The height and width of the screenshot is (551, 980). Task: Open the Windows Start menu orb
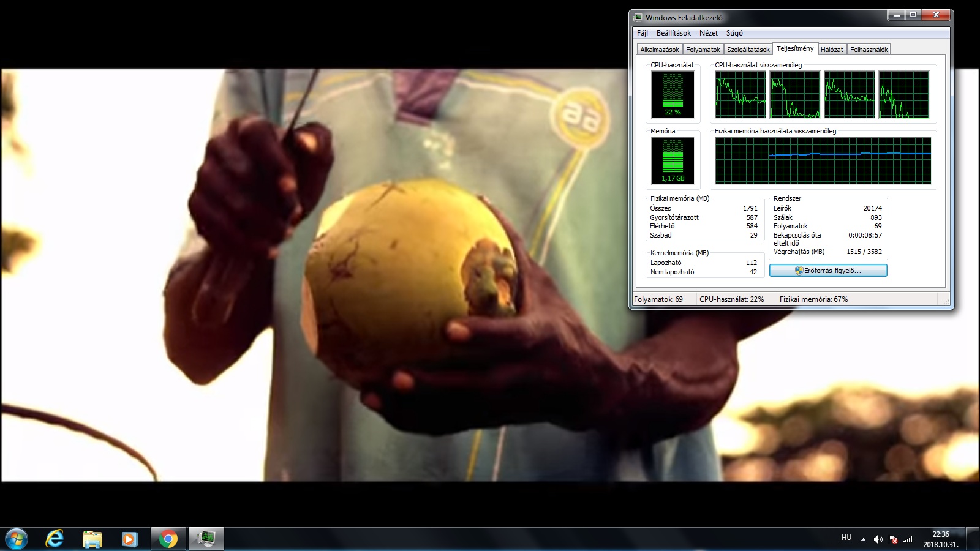[x=17, y=539]
